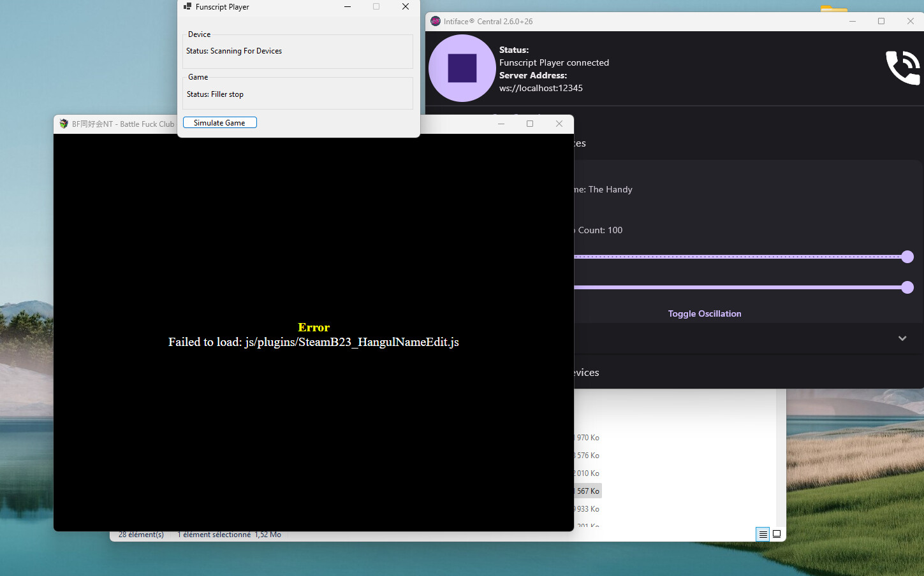Image resolution: width=924 pixels, height=576 pixels.
Task: Click the upper dotted slider handle
Action: pos(907,257)
